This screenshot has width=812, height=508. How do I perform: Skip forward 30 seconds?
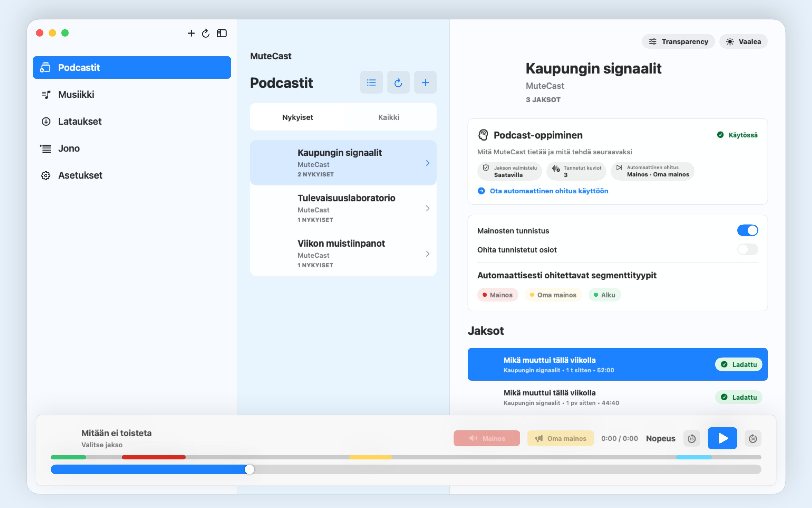[x=753, y=439]
